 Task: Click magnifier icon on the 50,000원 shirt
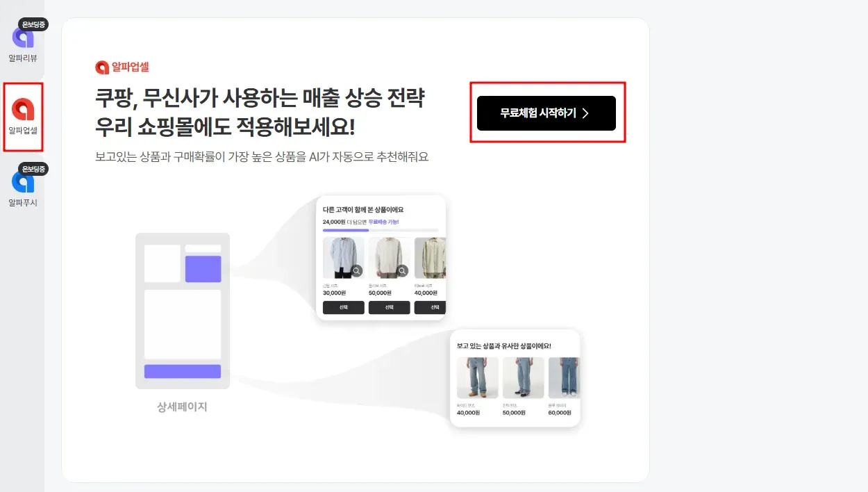tap(402, 270)
